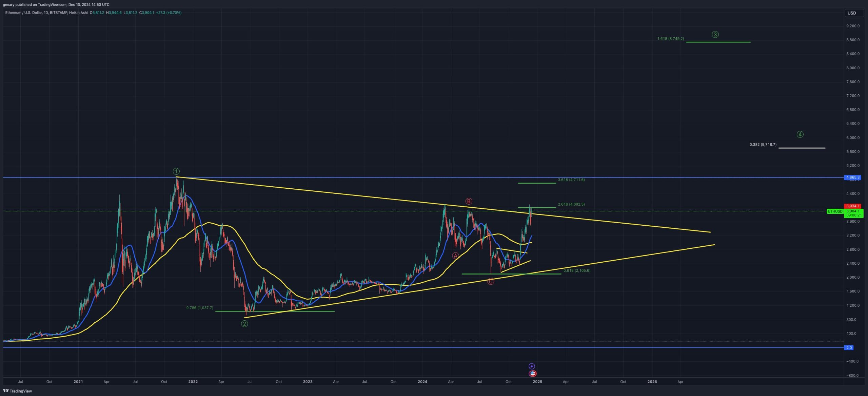Click the red circled C wave marker
Viewport: 868px width, 396px height.
coord(491,281)
